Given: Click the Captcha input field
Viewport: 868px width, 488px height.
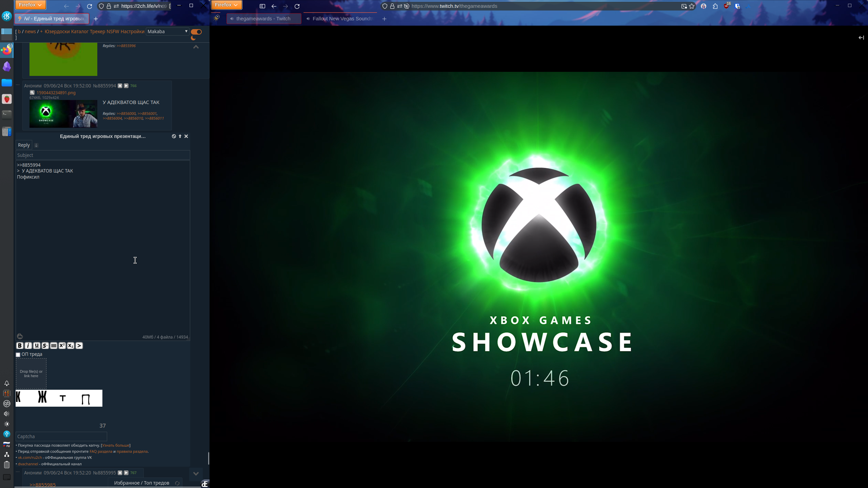Looking at the screenshot, I should pyautogui.click(x=61, y=436).
